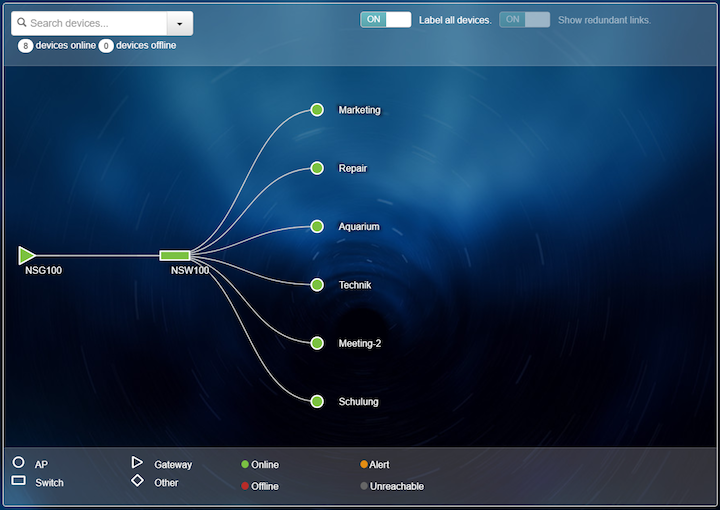The width and height of the screenshot is (720, 510).
Task: Click the devices offline count badge
Action: pos(106,46)
